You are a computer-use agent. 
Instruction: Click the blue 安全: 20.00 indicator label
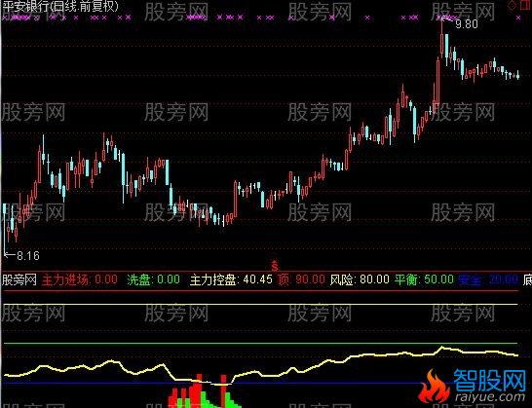tap(488, 280)
